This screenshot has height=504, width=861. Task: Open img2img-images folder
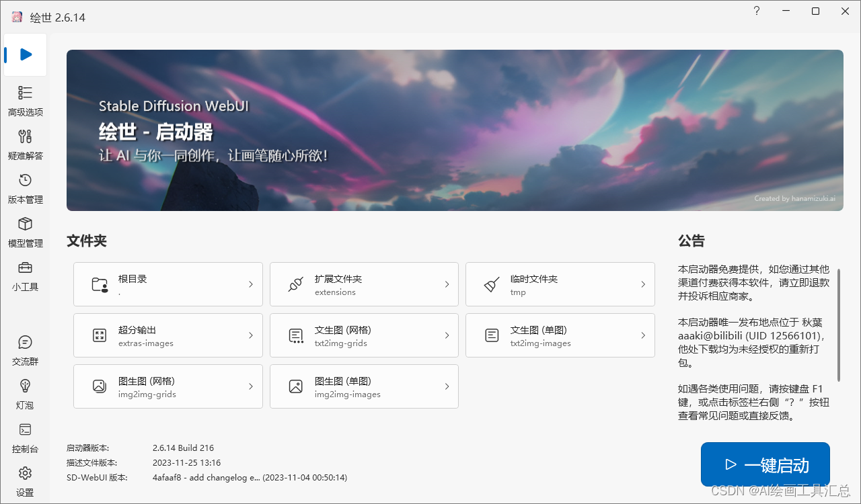coord(364,386)
